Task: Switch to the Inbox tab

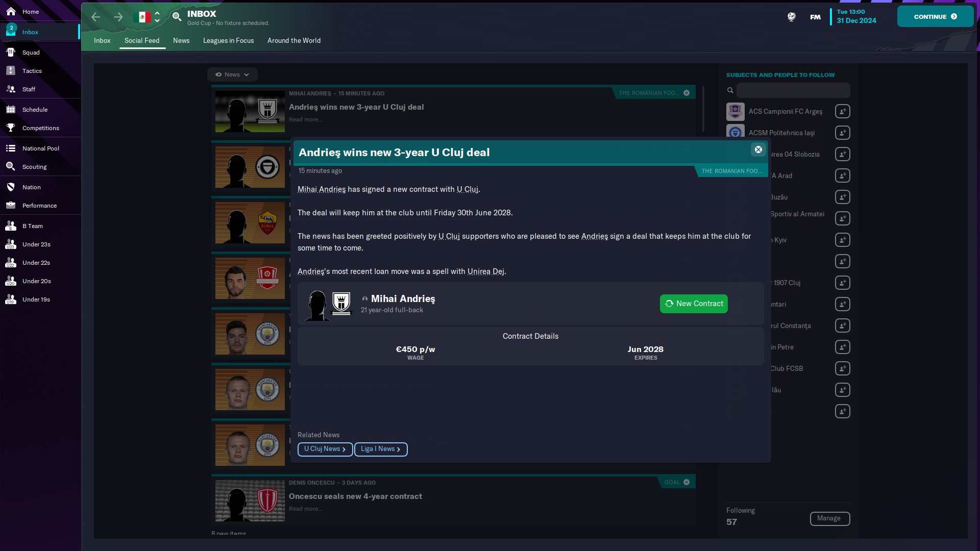Action: pyautogui.click(x=102, y=40)
